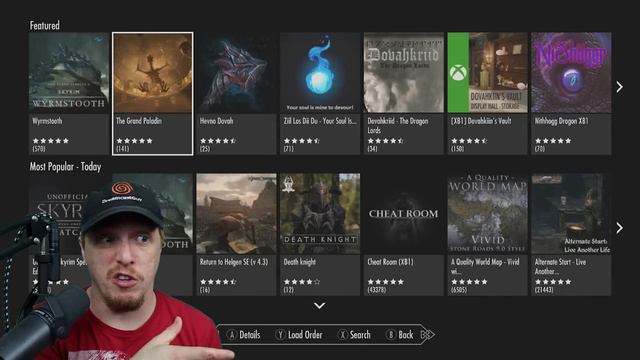Click the green Xbox logo on Dovahkiin's Vault
Viewport: 640px width, 360px height.
458,73
